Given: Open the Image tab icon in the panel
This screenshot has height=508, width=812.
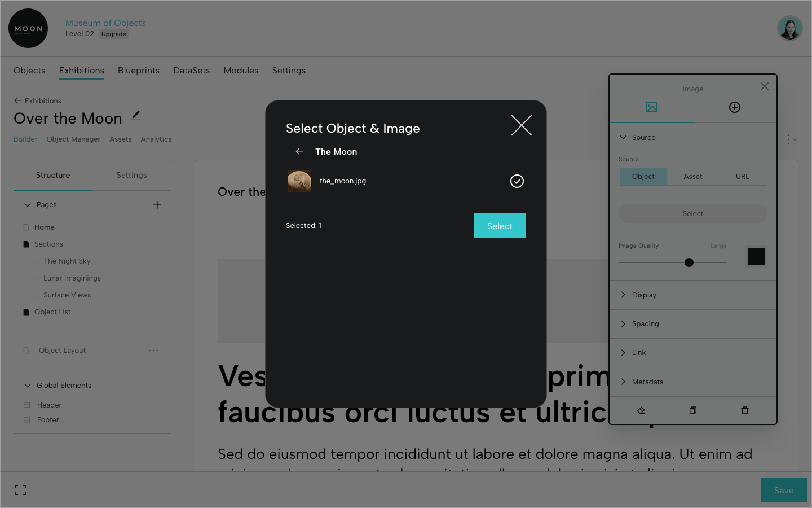Looking at the screenshot, I should (x=651, y=106).
